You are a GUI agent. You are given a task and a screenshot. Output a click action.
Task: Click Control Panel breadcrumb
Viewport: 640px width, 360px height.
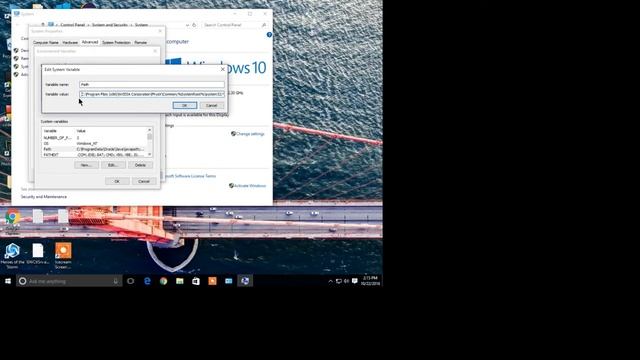[73, 25]
